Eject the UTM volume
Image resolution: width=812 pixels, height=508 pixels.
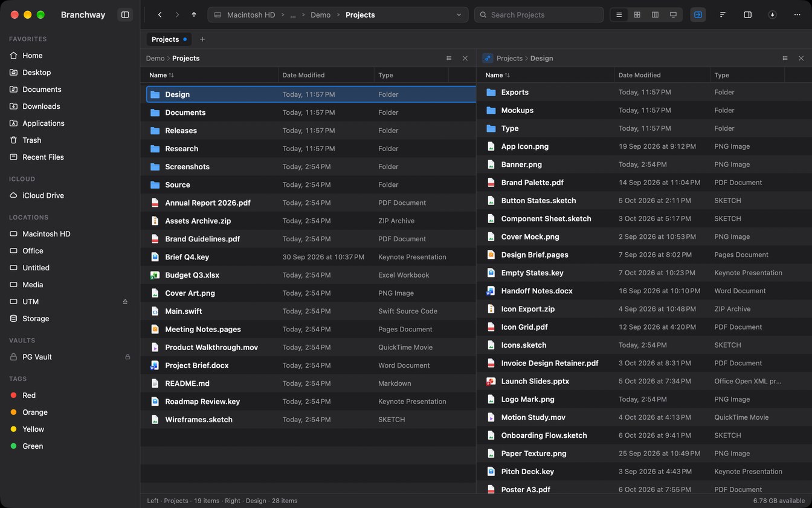[x=125, y=301]
